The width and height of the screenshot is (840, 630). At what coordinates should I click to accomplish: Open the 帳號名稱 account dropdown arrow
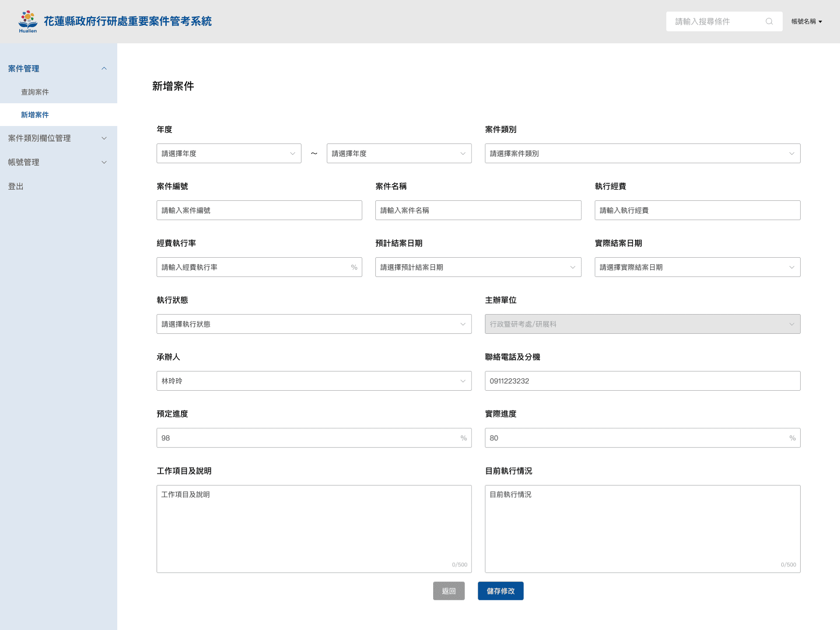(820, 21)
